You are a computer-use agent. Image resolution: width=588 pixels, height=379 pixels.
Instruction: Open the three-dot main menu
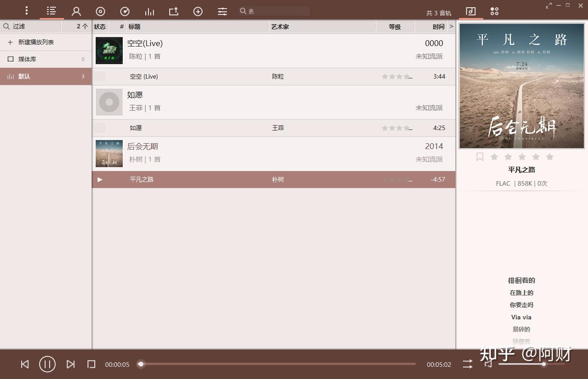tap(27, 11)
